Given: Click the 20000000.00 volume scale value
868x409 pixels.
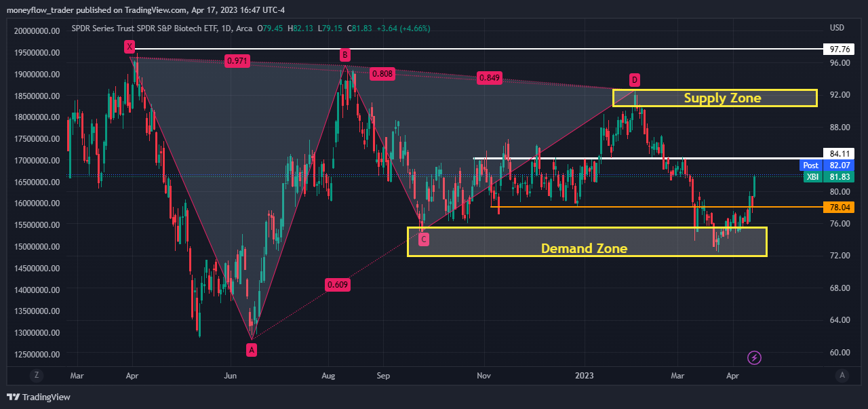Looking at the screenshot, I should pos(36,31).
